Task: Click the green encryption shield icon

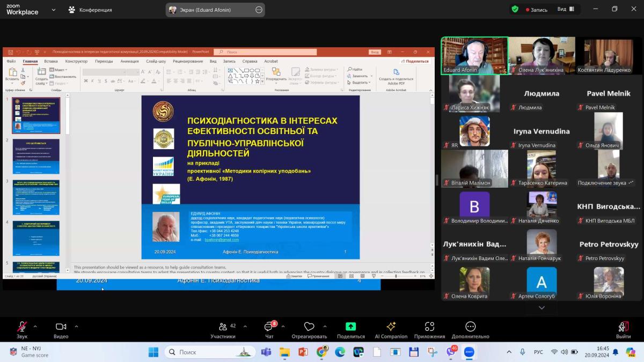Action: 515,9
